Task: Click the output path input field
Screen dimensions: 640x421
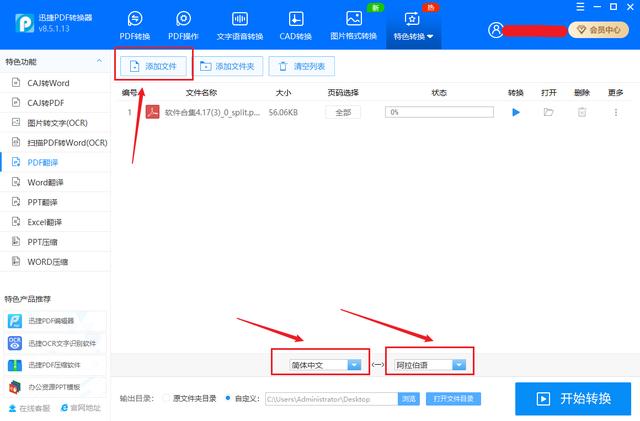Action: 332,398
